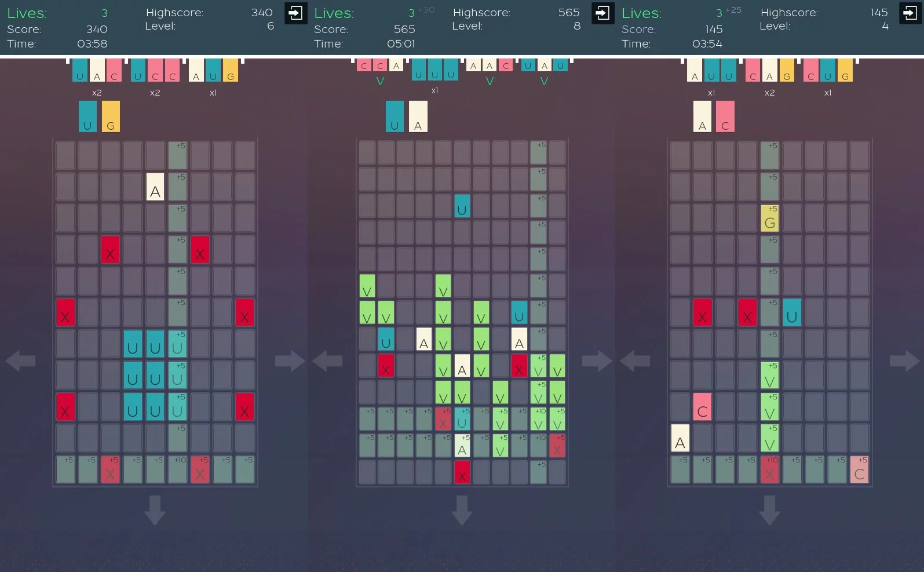Select the yellow G next-piece tile above level 6 grid
This screenshot has width=924, height=572.
111,116
